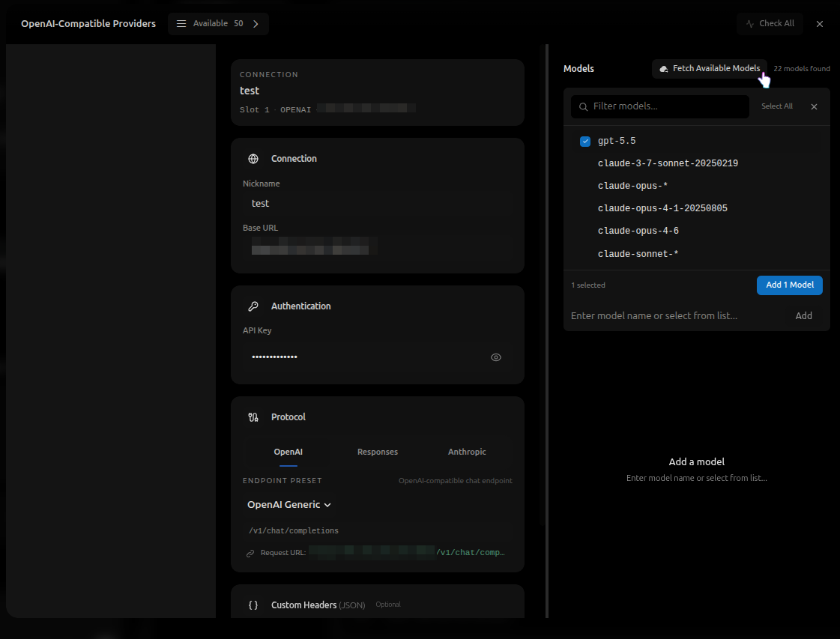Switch to the Responses protocol tab
This screenshot has height=639, width=840.
[x=378, y=452]
